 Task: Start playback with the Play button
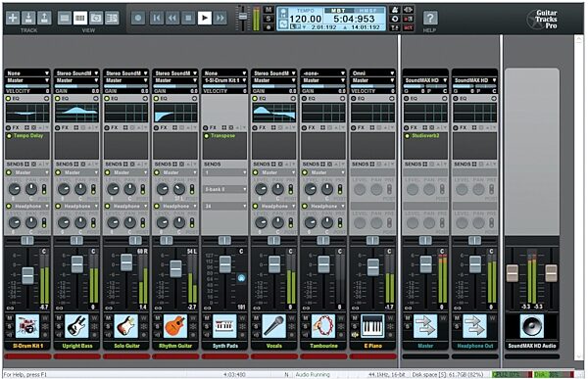click(205, 18)
